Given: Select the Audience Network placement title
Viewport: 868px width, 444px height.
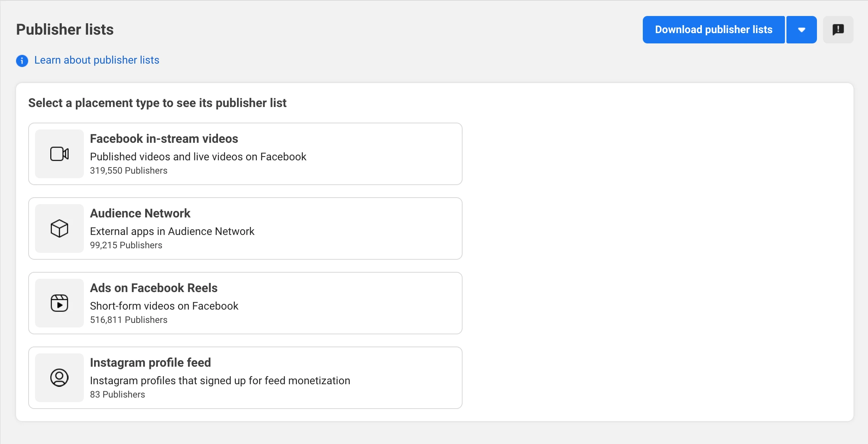Looking at the screenshot, I should [140, 213].
